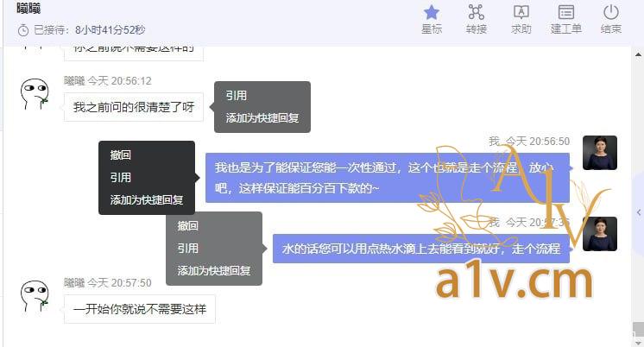Expand the side panel with left chevron
Viewport: 644px width, 347px height.
tap(639, 212)
